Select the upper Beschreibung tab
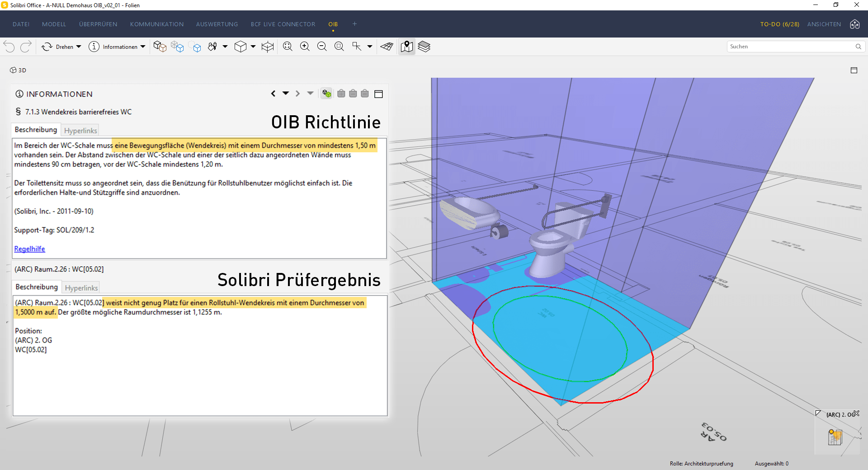The height and width of the screenshot is (470, 868). [36, 130]
